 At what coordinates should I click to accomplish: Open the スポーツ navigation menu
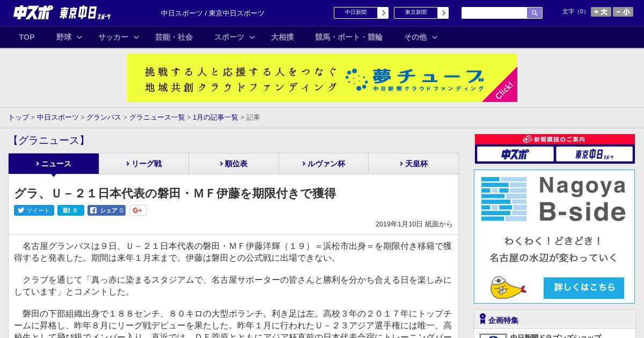point(229,37)
